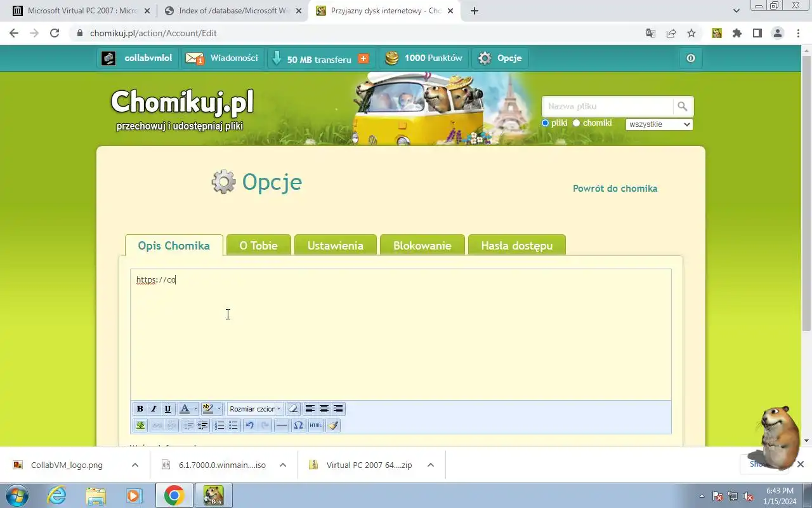Click the eraser remove formatting icon
The image size is (812, 508).
(x=293, y=409)
